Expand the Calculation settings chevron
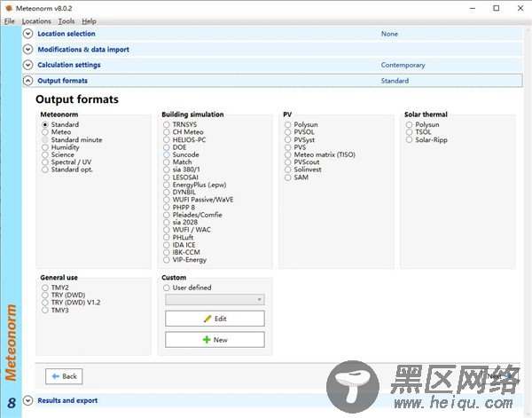Viewport: 532px width, 418px height. pyautogui.click(x=27, y=65)
